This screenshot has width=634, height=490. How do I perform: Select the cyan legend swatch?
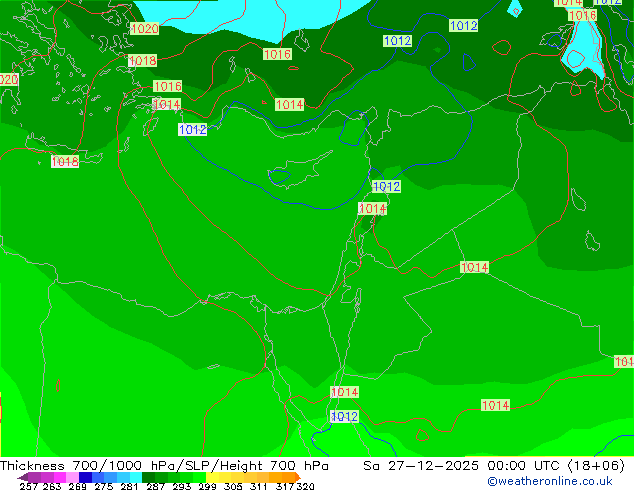tap(136, 477)
